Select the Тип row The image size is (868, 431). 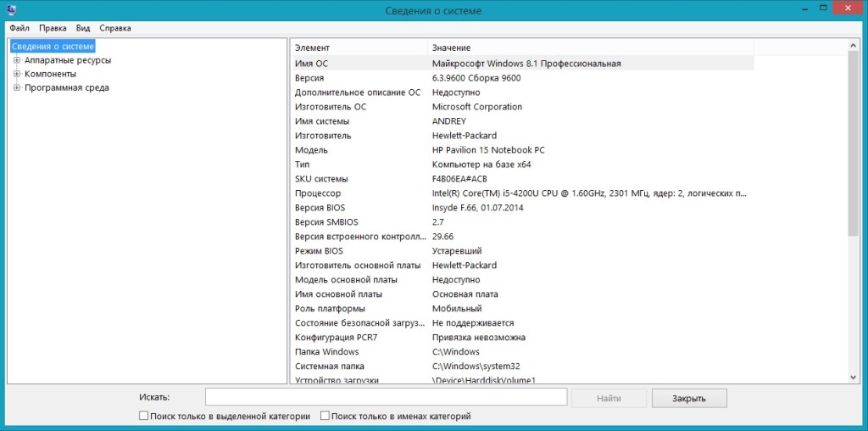[522, 165]
